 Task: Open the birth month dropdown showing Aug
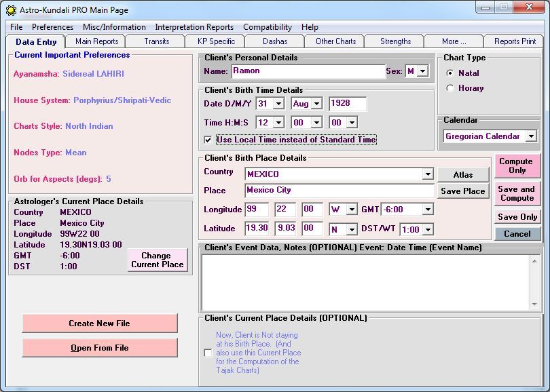(x=316, y=104)
